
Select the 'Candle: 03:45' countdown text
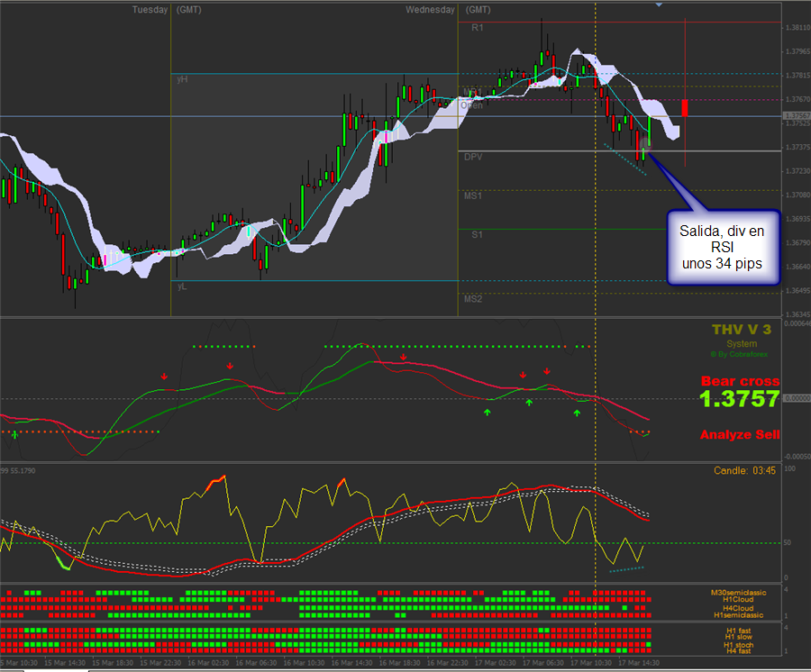pos(744,470)
